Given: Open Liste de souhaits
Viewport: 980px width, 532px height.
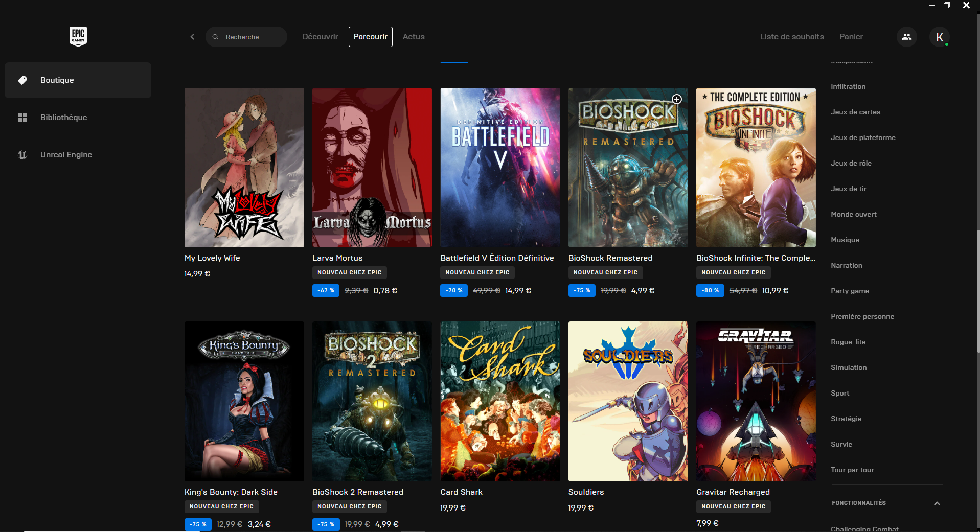Looking at the screenshot, I should 791,36.
